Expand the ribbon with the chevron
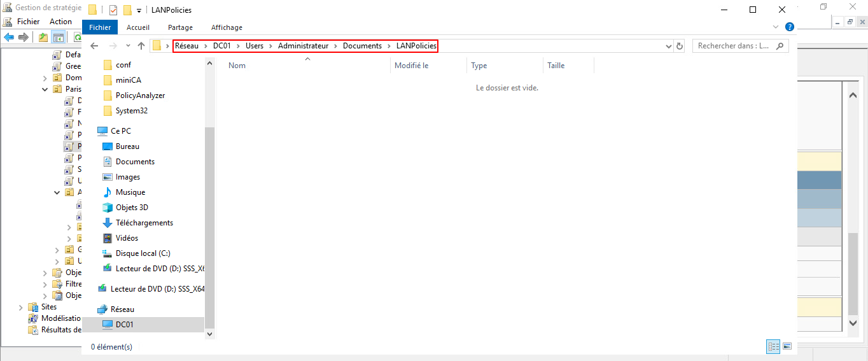Screen dimensions: 868x361 point(776,27)
